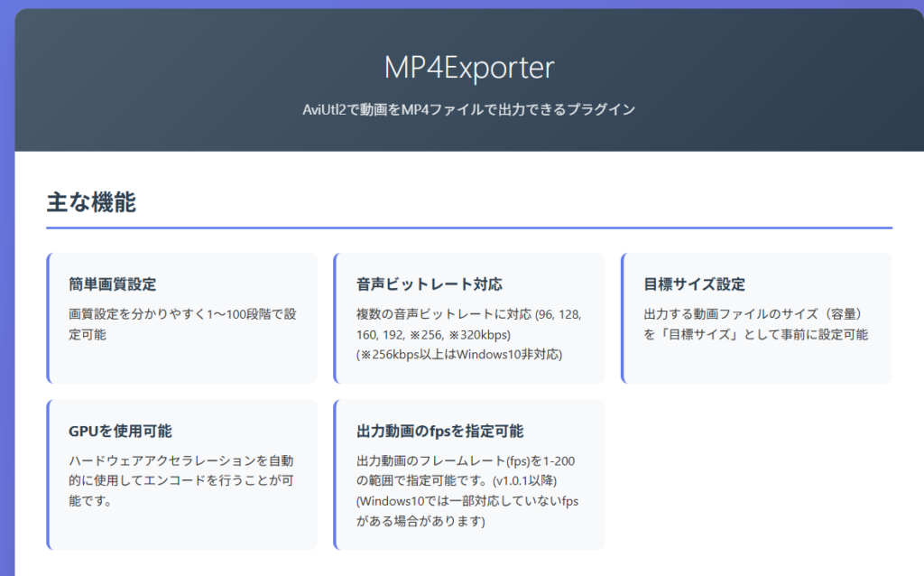924x576 pixels.
Task: Click the 簡単画質設定 card title text
Action: click(x=113, y=283)
